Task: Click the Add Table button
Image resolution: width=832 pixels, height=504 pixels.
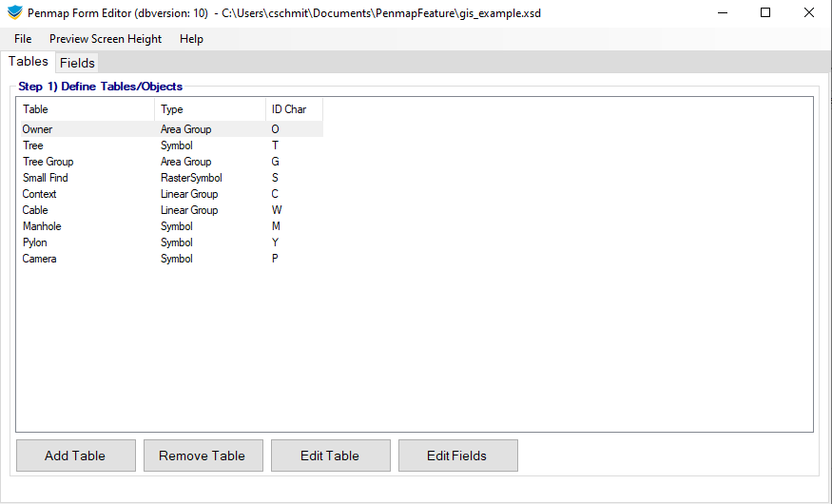Action: point(75,456)
